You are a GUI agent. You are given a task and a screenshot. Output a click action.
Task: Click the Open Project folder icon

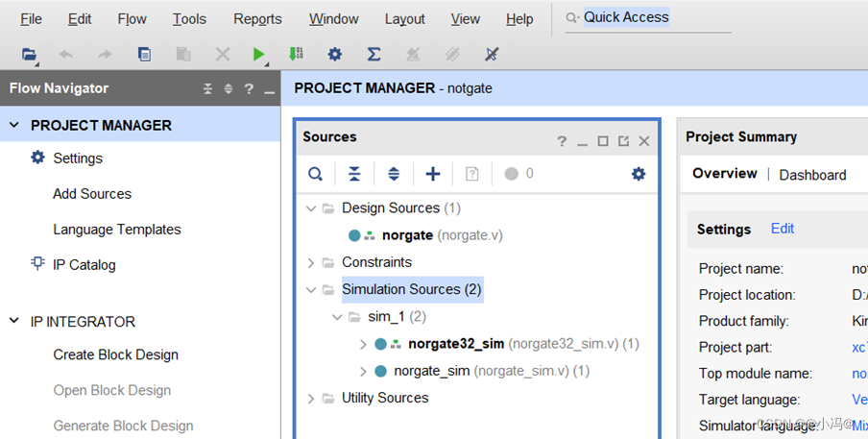point(30,55)
